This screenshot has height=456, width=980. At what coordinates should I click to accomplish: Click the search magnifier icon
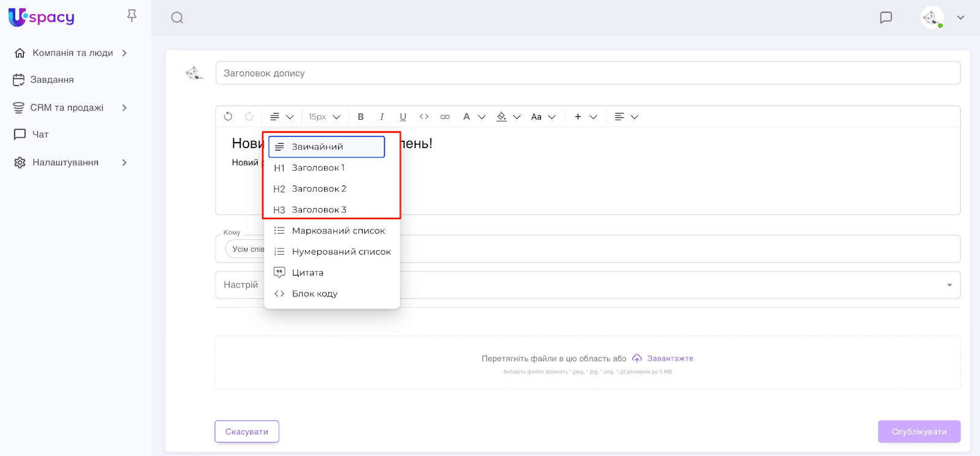click(177, 18)
